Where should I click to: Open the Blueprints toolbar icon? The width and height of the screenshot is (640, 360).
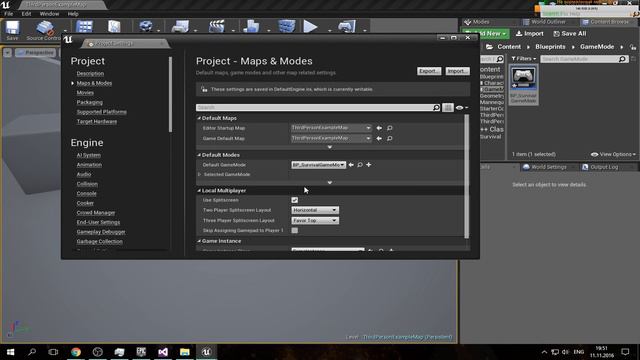180,27
